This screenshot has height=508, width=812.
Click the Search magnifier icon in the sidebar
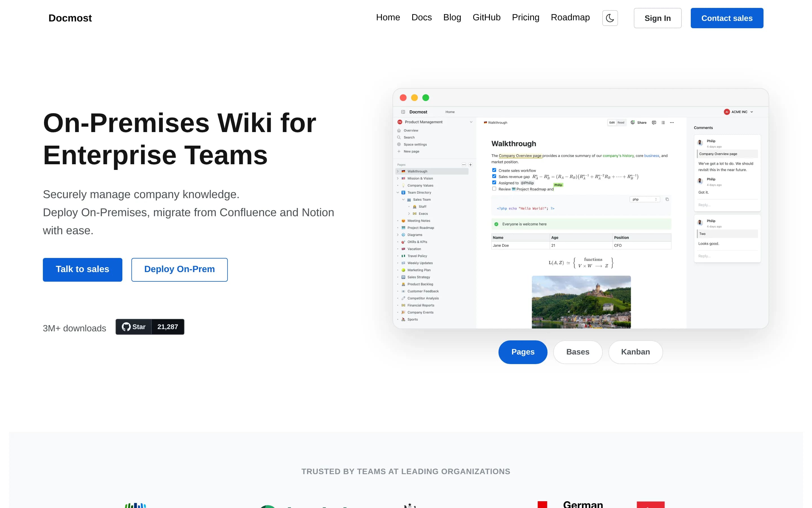399,137
